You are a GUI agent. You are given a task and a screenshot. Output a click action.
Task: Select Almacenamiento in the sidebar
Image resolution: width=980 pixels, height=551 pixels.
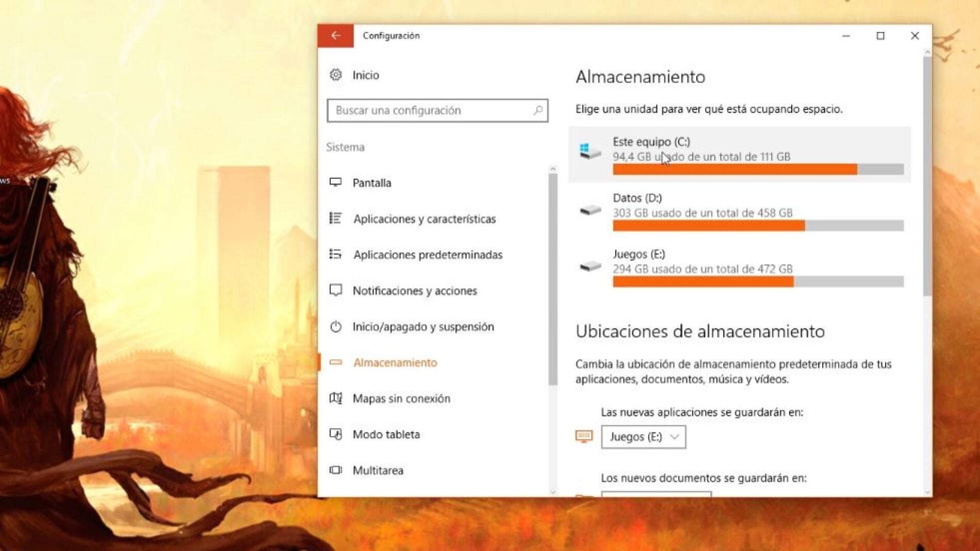coord(395,362)
